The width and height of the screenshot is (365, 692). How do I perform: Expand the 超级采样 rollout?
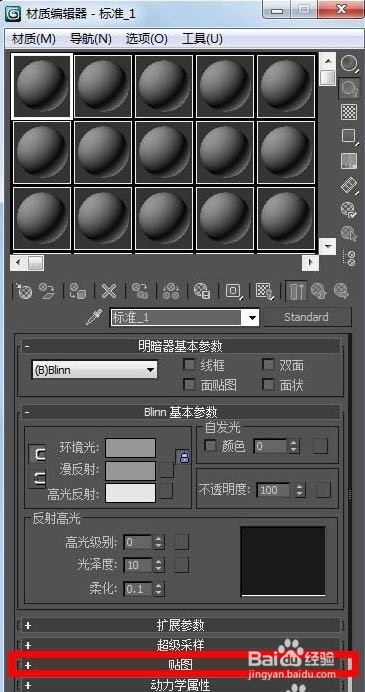click(181, 645)
